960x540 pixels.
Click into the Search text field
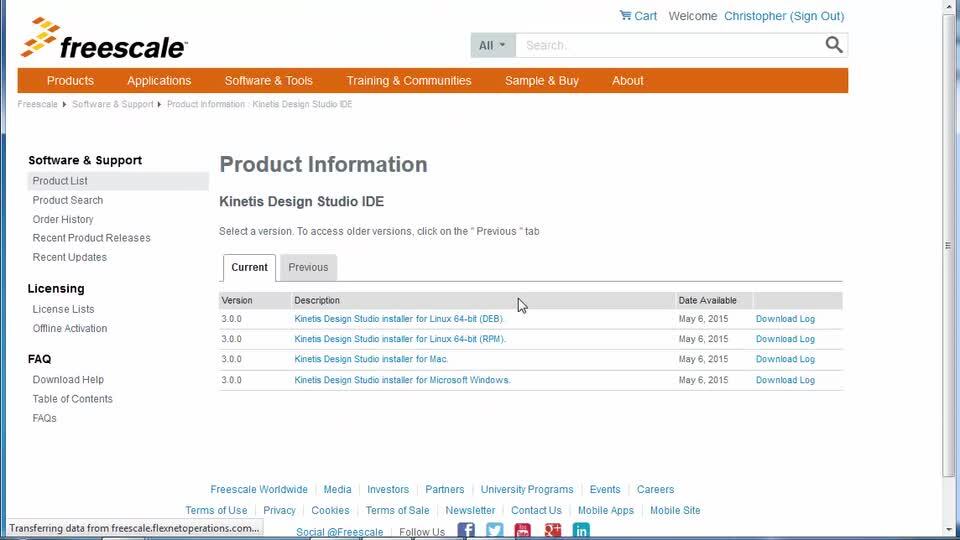coord(669,45)
